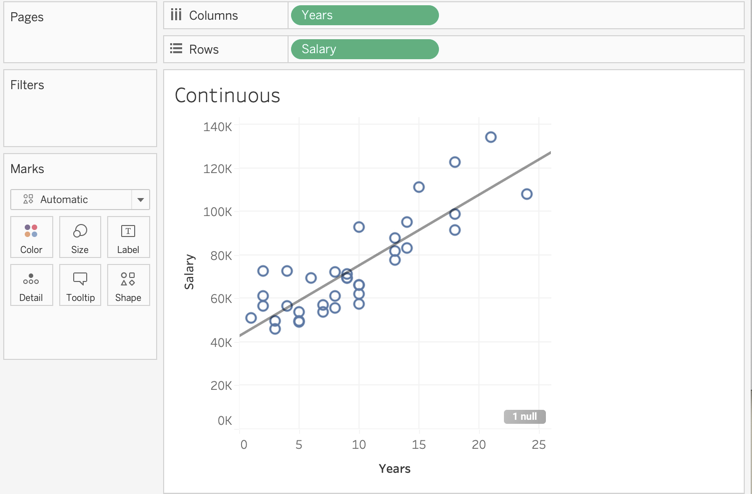752x494 pixels.
Task: Select the Salary pill on Rows
Action: (364, 49)
